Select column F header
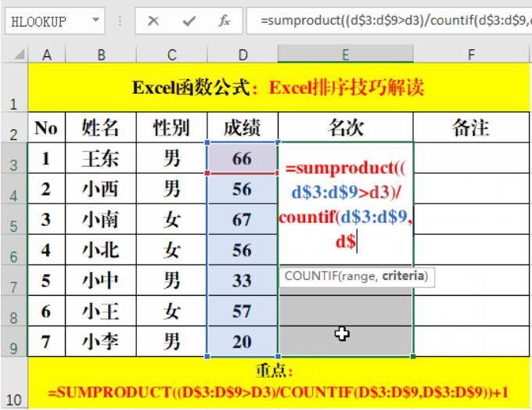Image resolution: width=532 pixels, height=410 pixels. 471,54
